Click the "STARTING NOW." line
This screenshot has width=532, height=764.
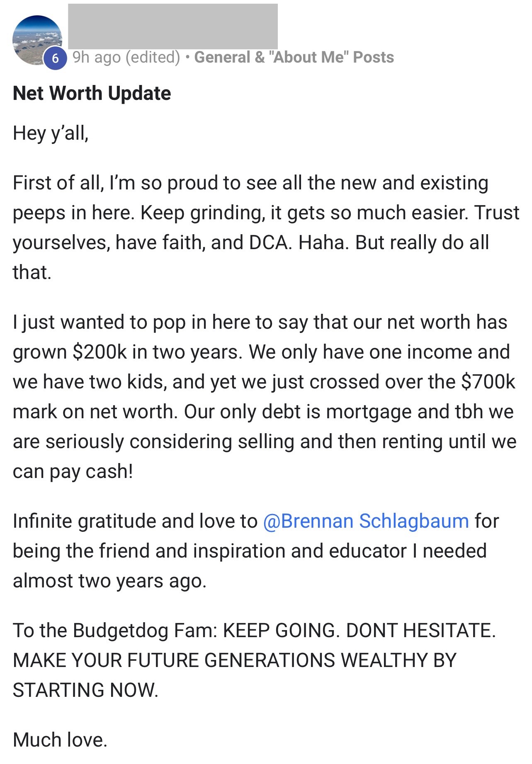point(86,690)
